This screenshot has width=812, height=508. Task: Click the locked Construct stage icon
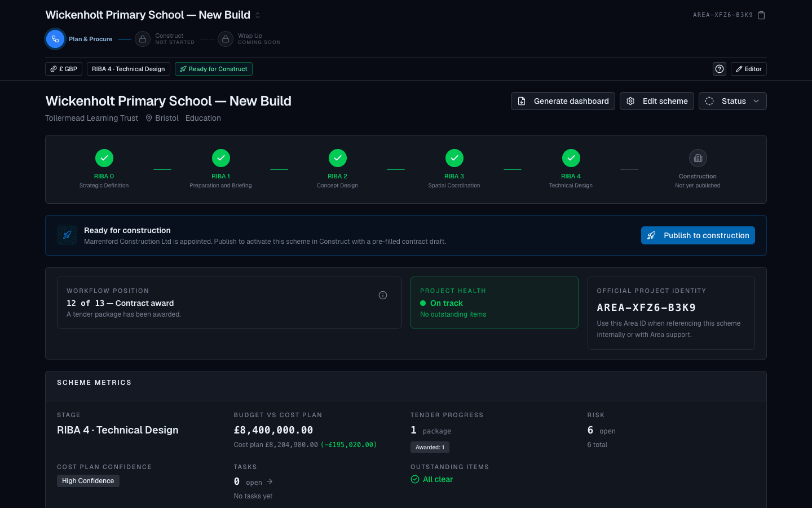click(143, 39)
